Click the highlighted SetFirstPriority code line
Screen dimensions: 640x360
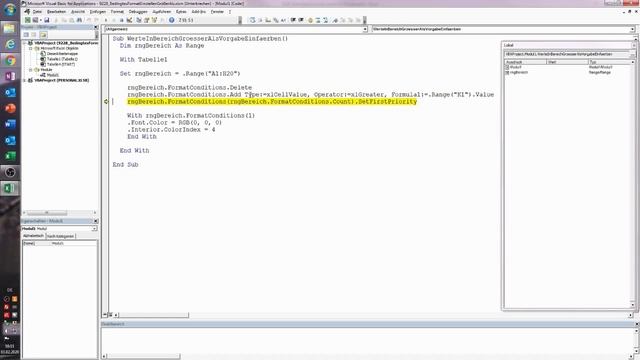[x=272, y=101]
